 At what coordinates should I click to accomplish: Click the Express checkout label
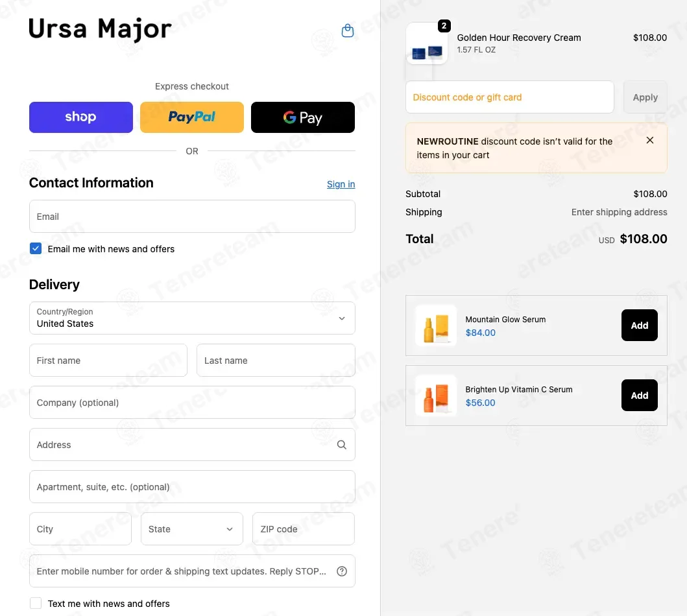tap(192, 86)
